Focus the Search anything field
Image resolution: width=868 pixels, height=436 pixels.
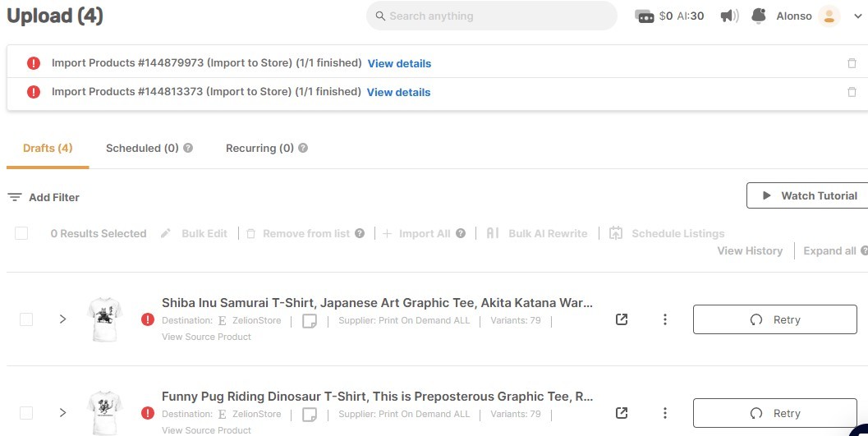(491, 16)
